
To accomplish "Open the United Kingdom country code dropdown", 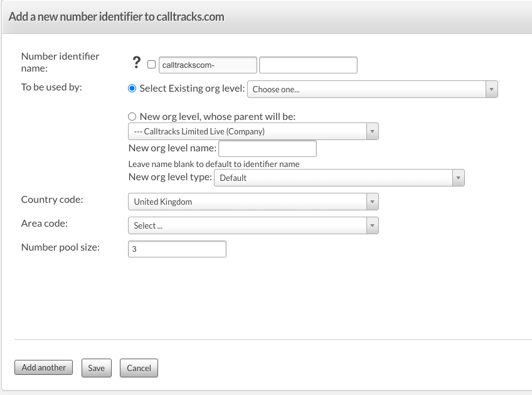I will click(253, 202).
